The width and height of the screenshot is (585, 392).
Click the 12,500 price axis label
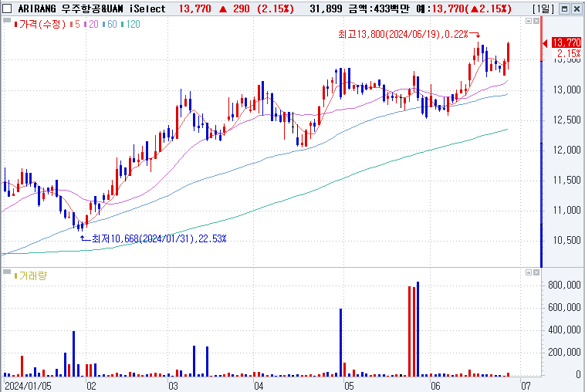point(566,120)
